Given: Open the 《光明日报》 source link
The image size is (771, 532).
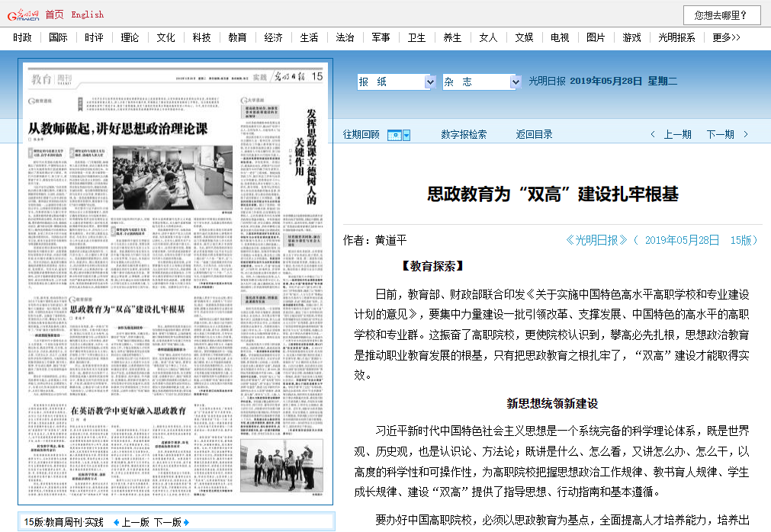Looking at the screenshot, I should (x=597, y=240).
